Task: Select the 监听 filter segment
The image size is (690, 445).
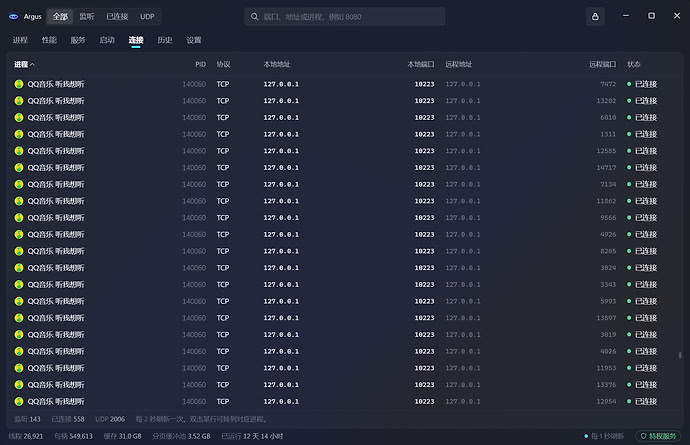Action: pyautogui.click(x=87, y=17)
